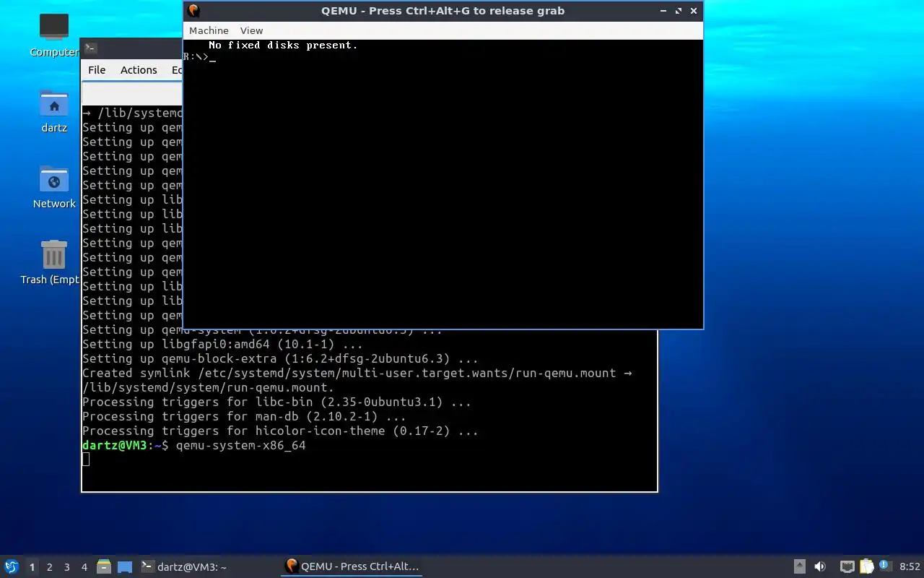Click 'qemu-system-x86_64' command text in terminal
The width and height of the screenshot is (924, 578).
click(241, 446)
